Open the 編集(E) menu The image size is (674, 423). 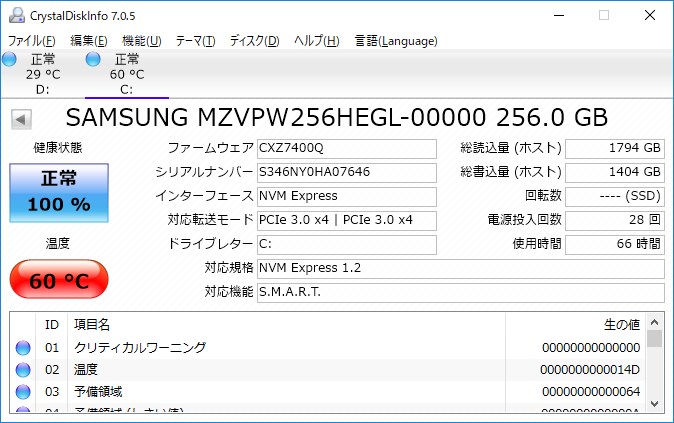pos(89,41)
